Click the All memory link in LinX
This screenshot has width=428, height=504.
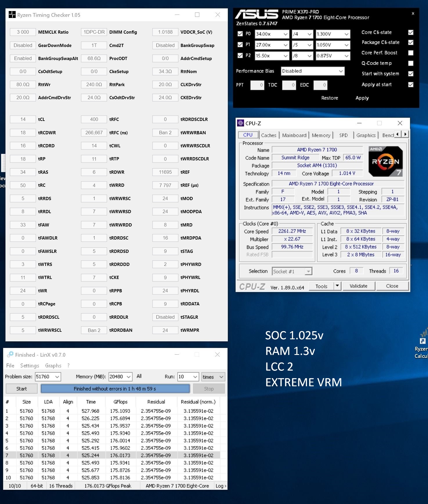(x=139, y=376)
